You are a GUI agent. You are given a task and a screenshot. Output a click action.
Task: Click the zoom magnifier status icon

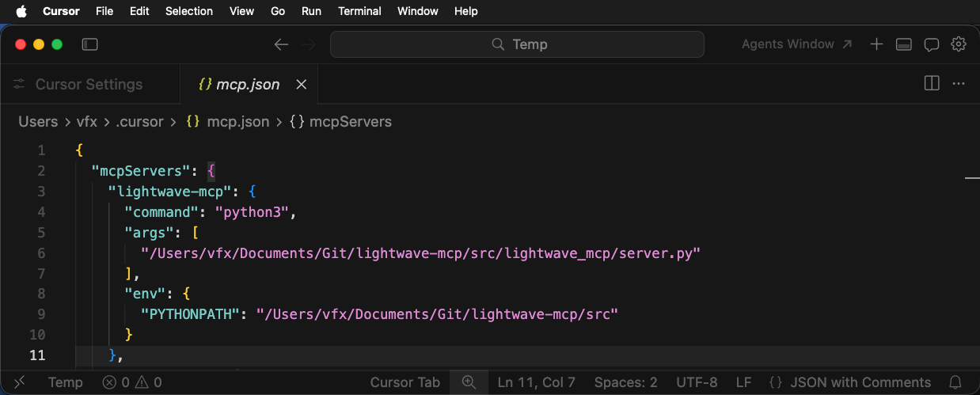(469, 382)
